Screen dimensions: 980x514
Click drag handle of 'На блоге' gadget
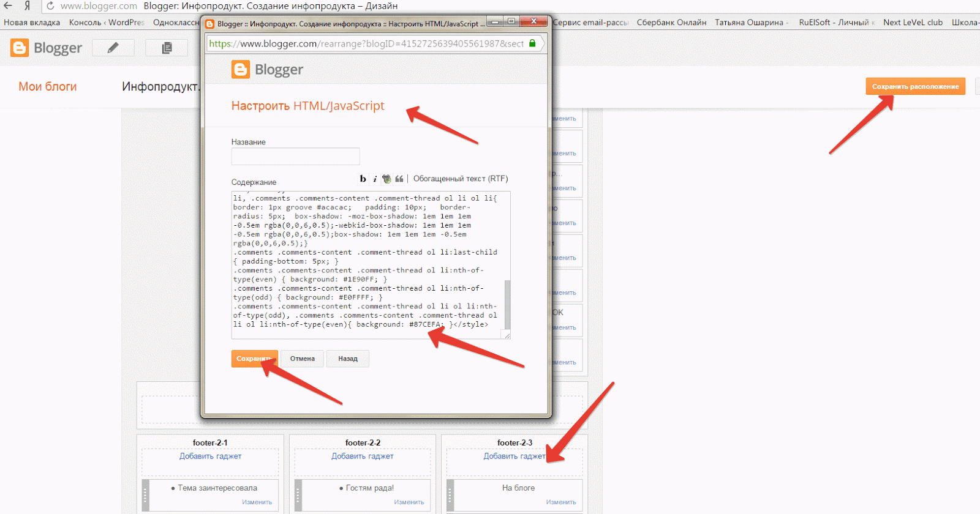(450, 495)
